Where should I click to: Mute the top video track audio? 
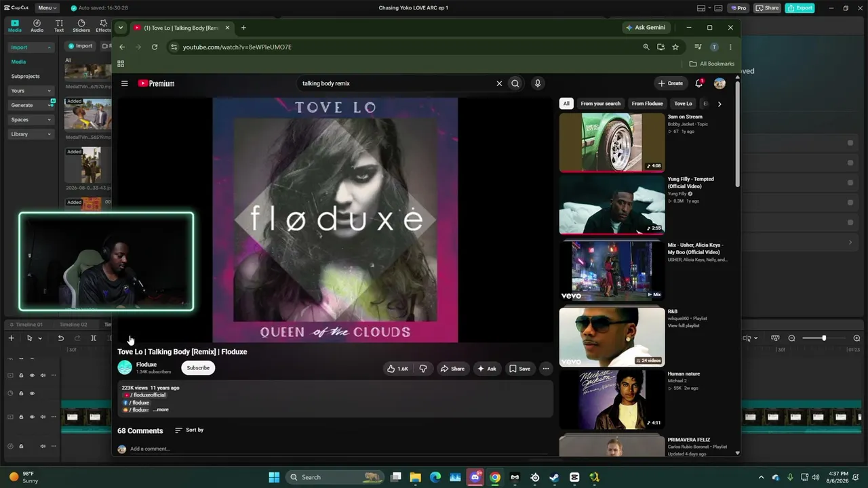(43, 375)
